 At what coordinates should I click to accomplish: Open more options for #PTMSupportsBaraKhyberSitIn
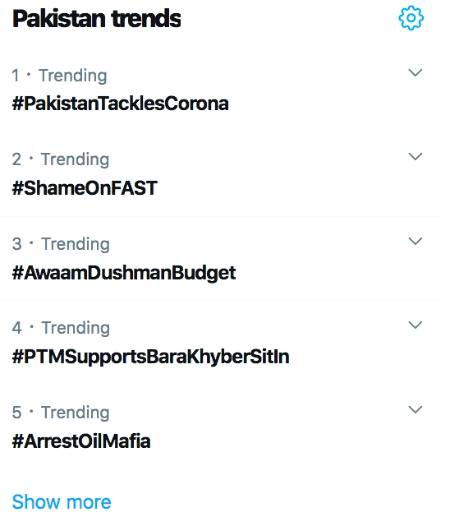point(415,325)
